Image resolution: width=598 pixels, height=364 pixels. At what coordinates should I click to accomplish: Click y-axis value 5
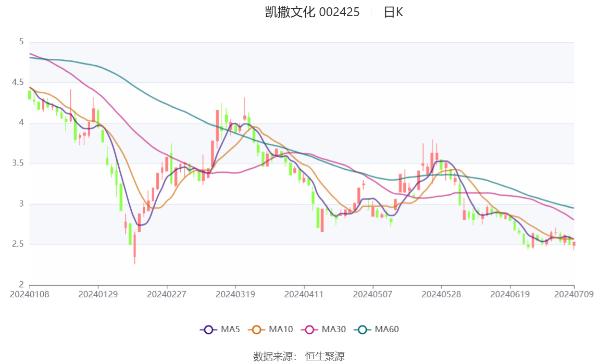coord(21,42)
